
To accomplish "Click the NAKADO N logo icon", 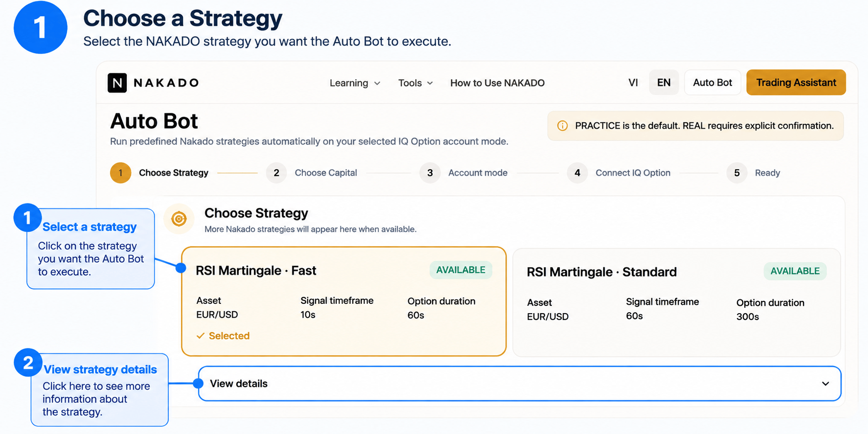I will [117, 83].
